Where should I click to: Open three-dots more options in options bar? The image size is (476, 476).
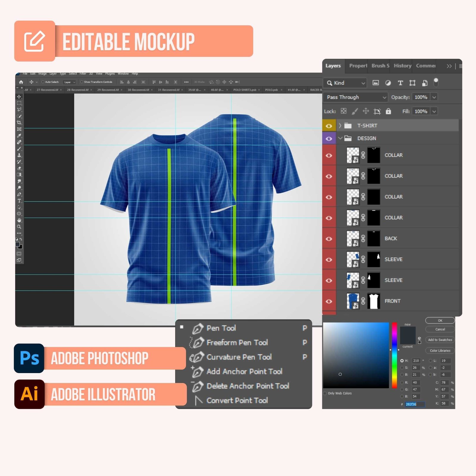pyautogui.click(x=186, y=82)
